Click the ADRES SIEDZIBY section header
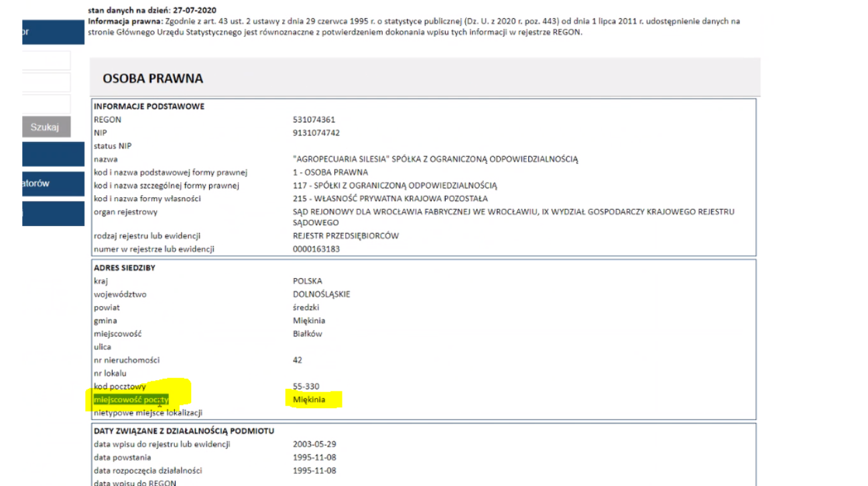The width and height of the screenshot is (868, 486). pyautogui.click(x=123, y=268)
